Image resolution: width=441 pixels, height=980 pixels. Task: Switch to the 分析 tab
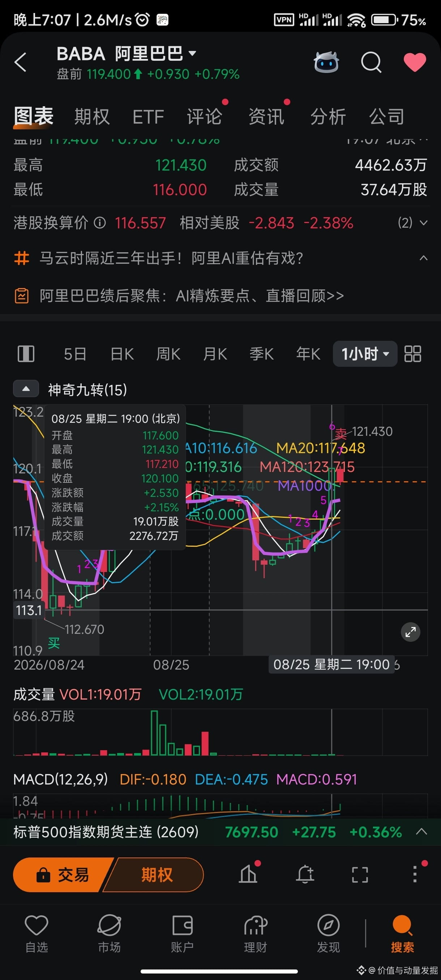tap(328, 116)
